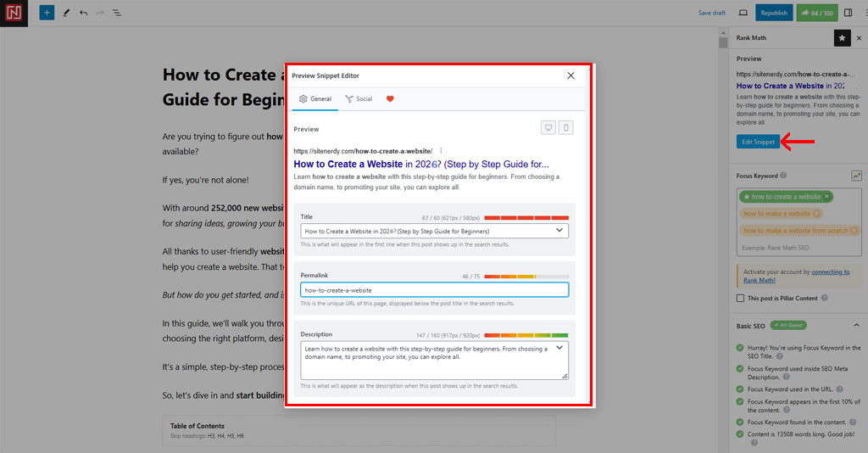Image resolution: width=868 pixels, height=453 pixels.
Task: Click into the Permalink input field
Action: [x=434, y=290]
